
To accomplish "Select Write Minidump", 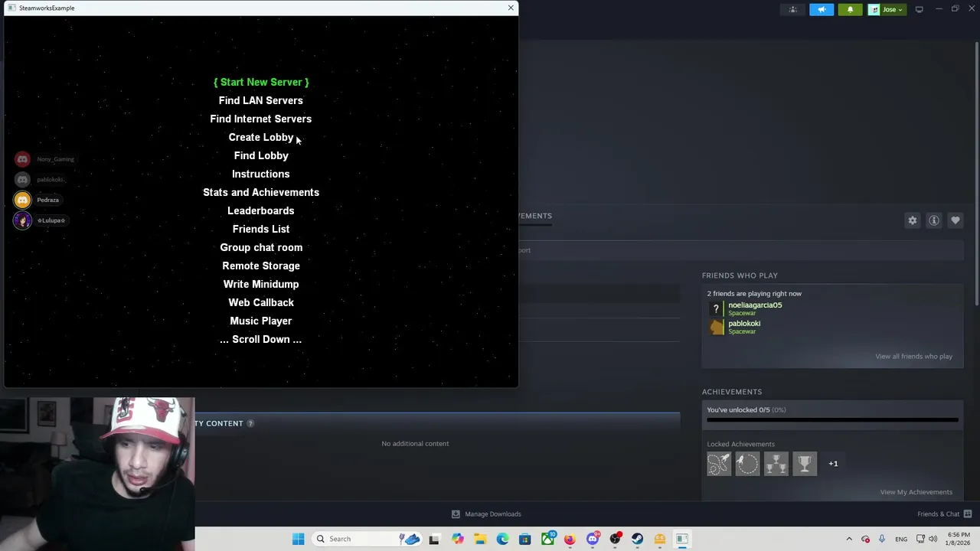I will 261,284.
